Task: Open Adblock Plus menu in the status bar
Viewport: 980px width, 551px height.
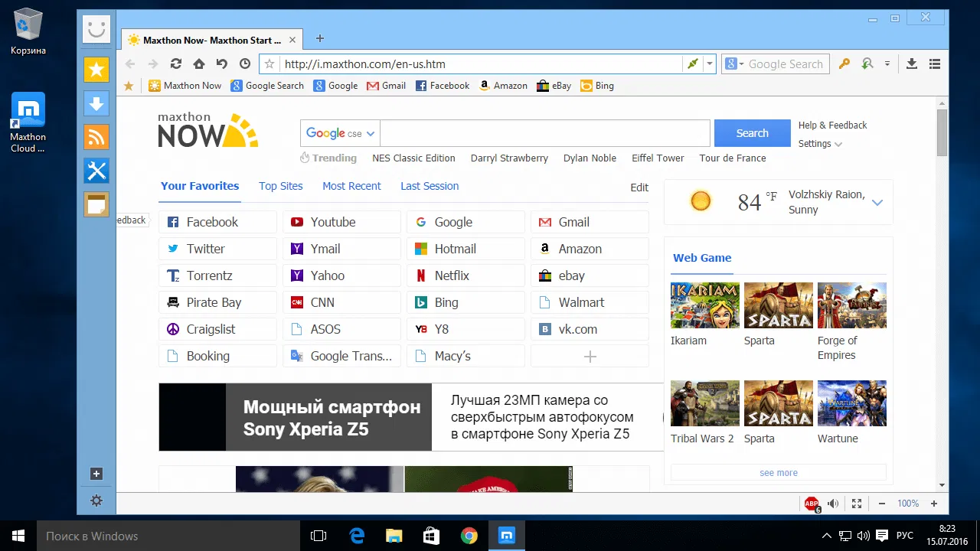Action: 812,504
